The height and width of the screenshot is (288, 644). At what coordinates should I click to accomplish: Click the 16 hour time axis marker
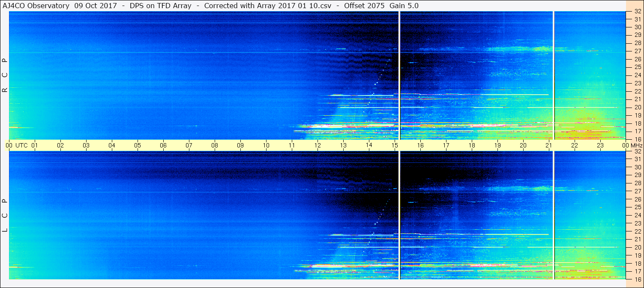pyautogui.click(x=420, y=146)
